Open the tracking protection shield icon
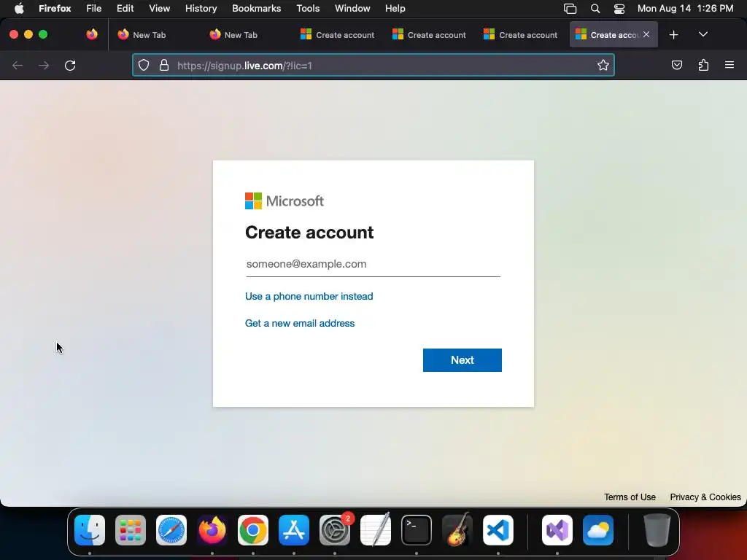This screenshot has height=560, width=747. [144, 65]
